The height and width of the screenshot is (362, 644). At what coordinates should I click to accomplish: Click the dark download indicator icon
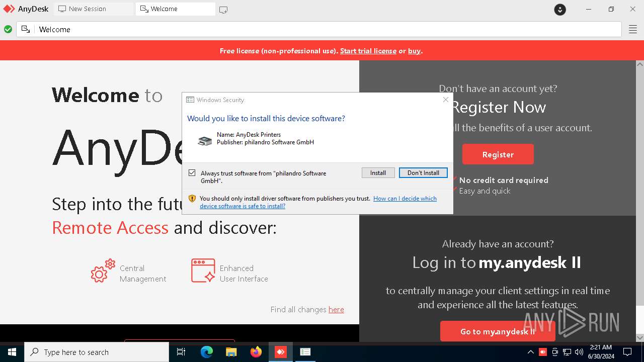pyautogui.click(x=560, y=9)
